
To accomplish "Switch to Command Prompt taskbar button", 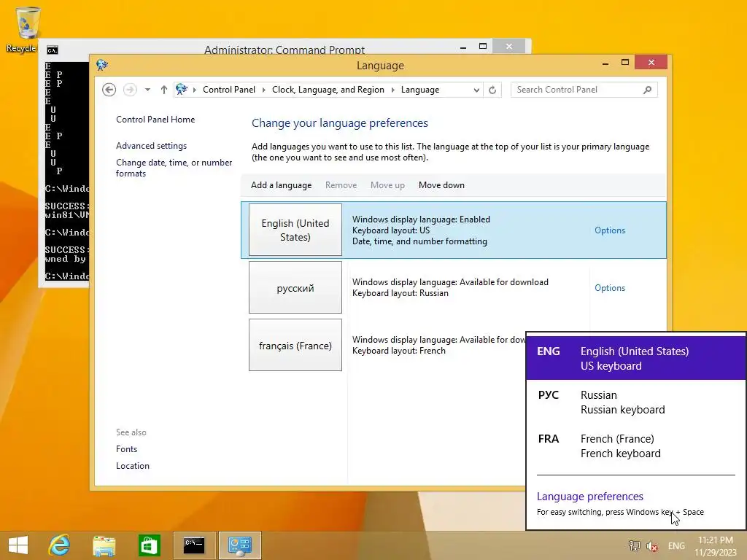I will (194, 545).
